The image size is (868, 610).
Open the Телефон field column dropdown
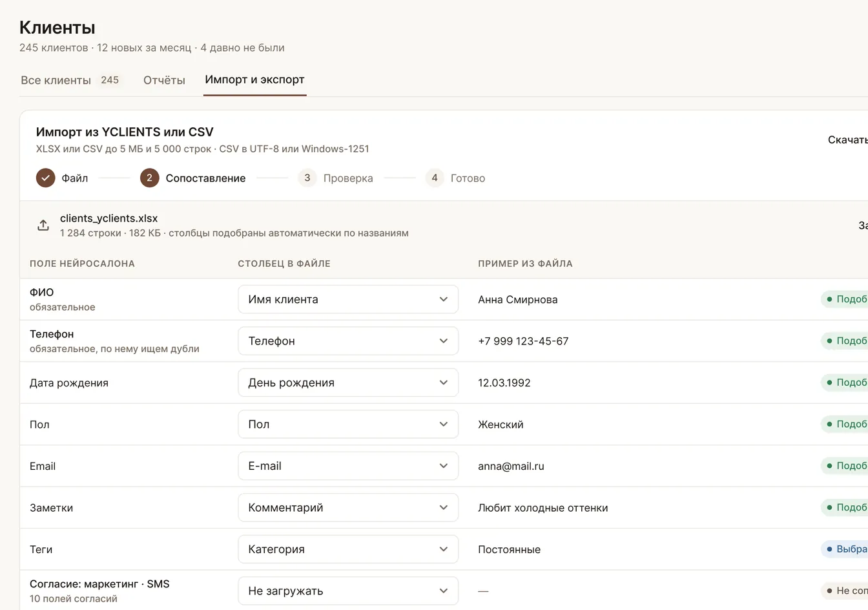(x=348, y=341)
